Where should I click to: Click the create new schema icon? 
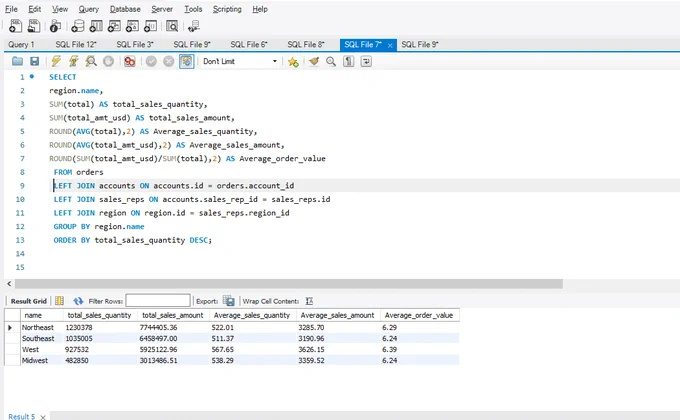tap(78, 26)
